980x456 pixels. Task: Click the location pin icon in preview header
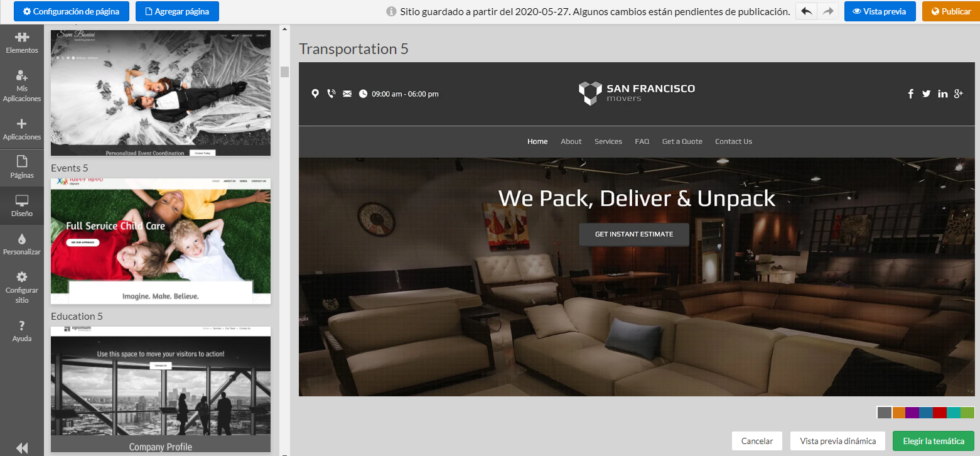316,94
